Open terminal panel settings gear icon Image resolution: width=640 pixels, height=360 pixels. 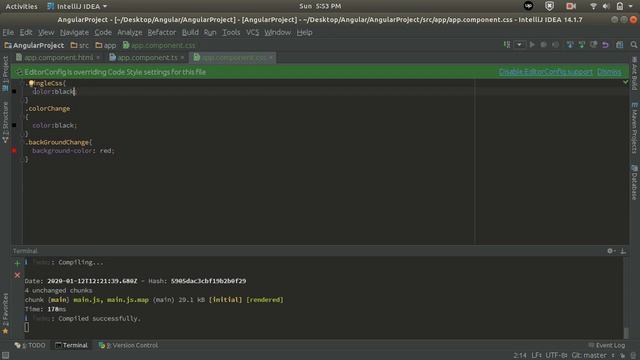[611, 251]
